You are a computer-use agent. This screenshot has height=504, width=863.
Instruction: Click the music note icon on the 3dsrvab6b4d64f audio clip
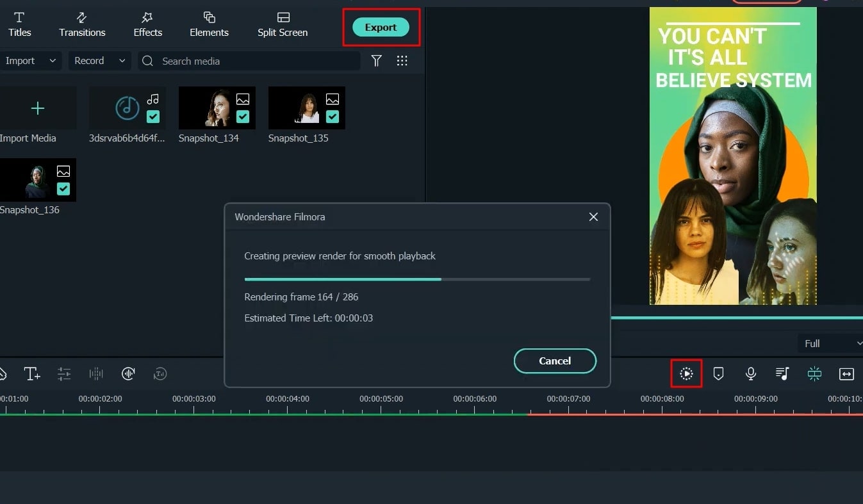coord(152,99)
